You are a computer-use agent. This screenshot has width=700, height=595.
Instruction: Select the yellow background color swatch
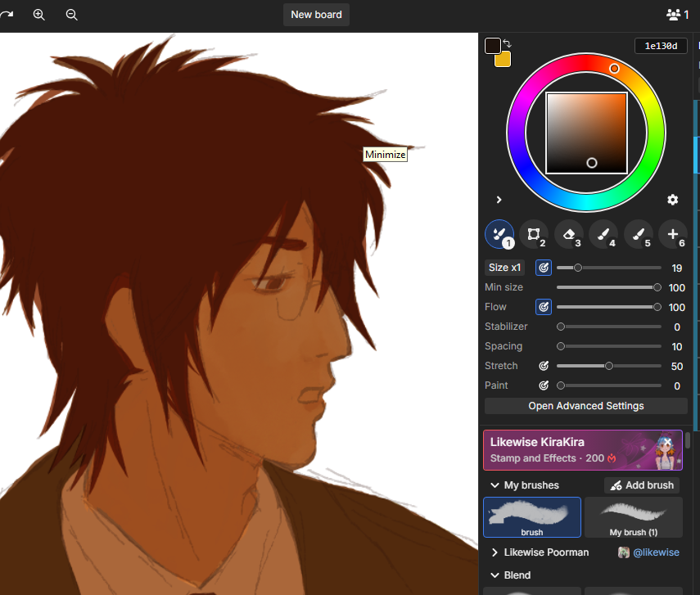(504, 61)
